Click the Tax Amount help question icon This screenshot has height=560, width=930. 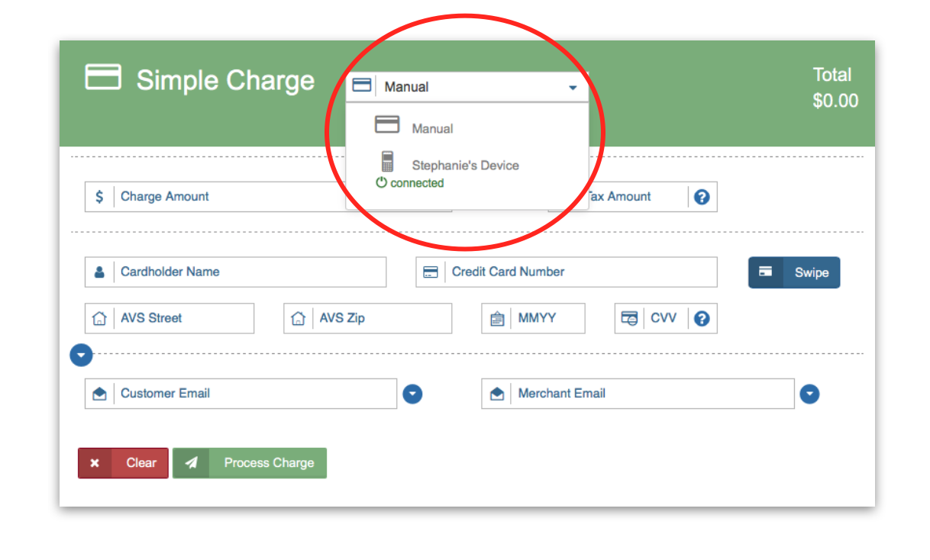[x=702, y=197]
